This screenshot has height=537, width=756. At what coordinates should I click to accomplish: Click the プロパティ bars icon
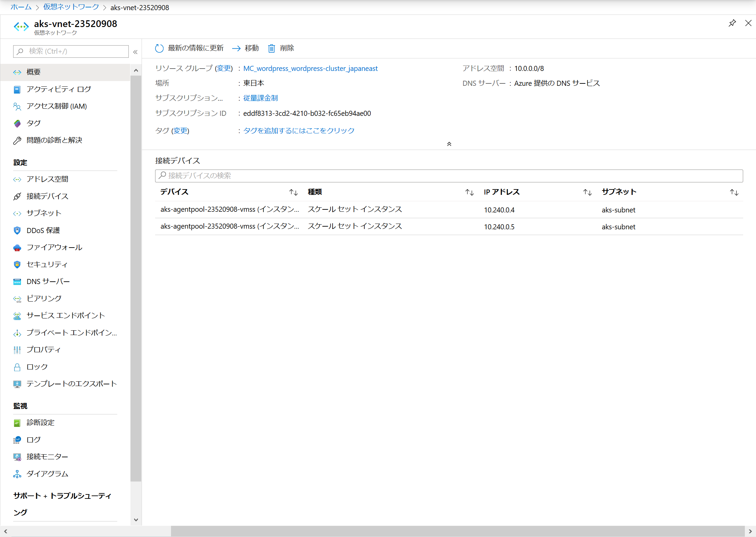(17, 350)
